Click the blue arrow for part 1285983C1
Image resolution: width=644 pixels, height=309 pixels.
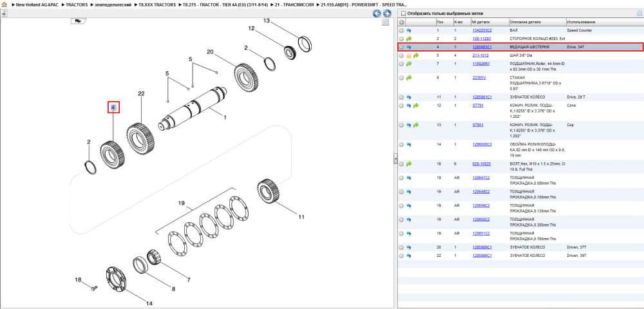tap(409, 47)
